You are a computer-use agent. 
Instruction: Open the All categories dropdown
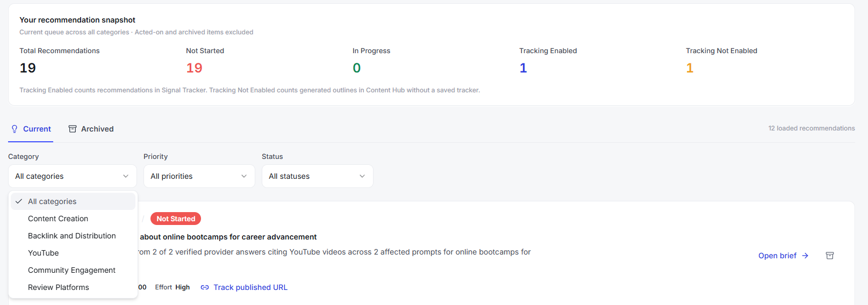(73, 176)
